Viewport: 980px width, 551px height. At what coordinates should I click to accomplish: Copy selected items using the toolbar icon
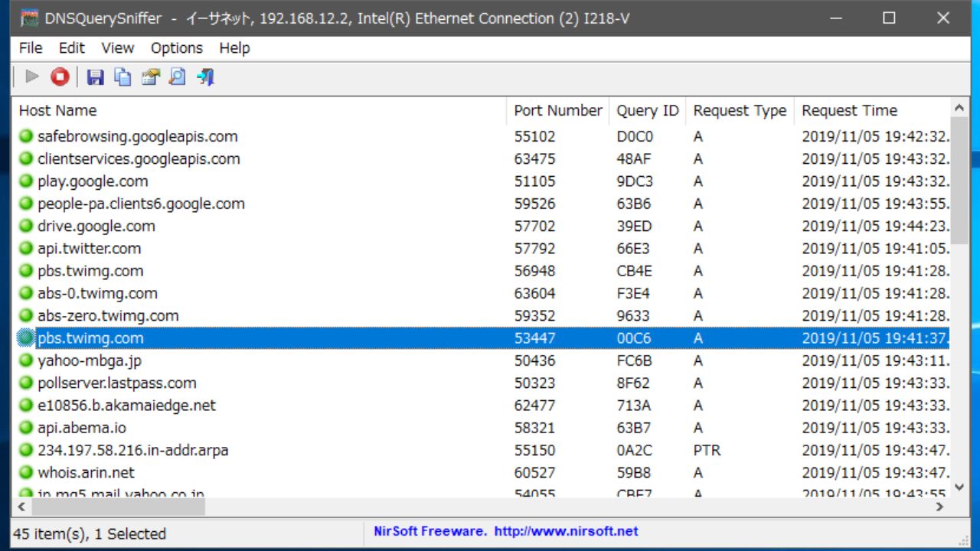click(x=122, y=77)
